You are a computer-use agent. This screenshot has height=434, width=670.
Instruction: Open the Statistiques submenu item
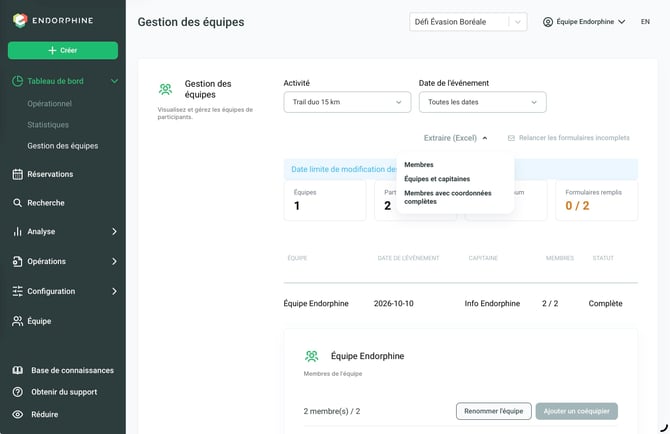pos(48,125)
